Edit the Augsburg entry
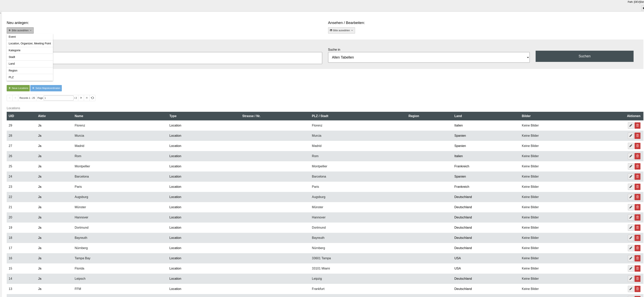The image size is (644, 297). click(631, 197)
